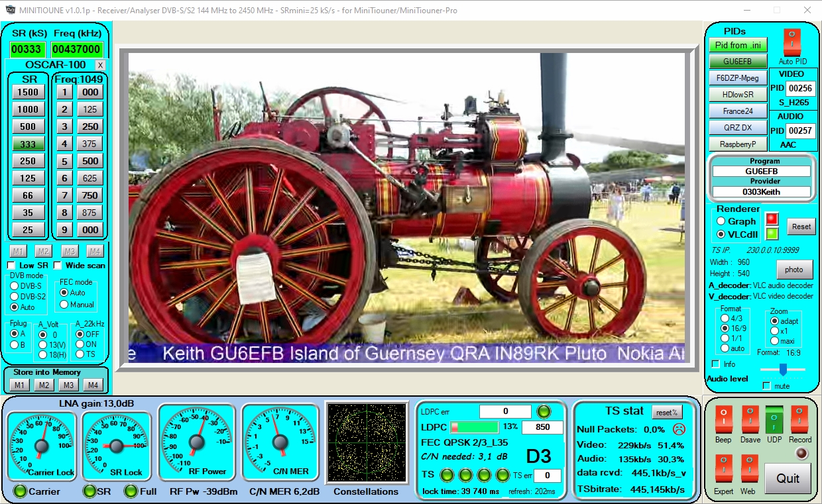This screenshot has width=822, height=504.
Task: Click the green renderer indicator square
Action: click(772, 233)
